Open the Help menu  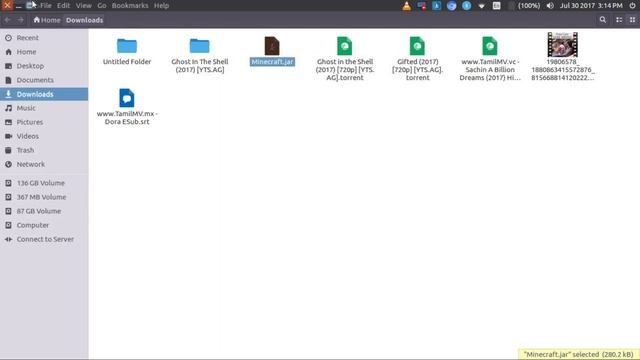pos(161,6)
